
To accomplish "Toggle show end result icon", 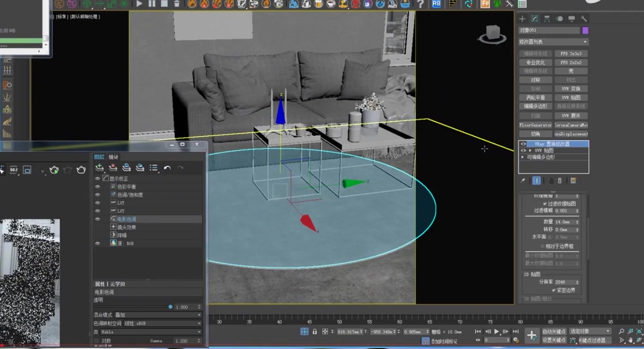I will (537, 180).
